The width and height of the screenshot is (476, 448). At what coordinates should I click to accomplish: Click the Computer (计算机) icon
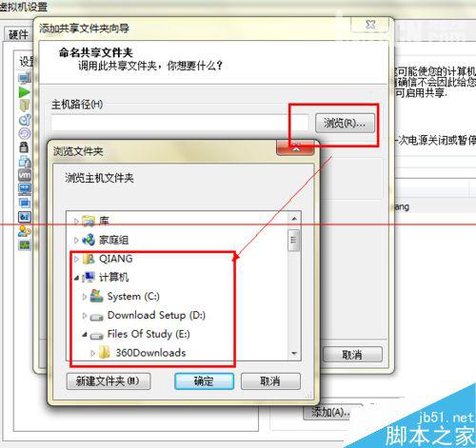(89, 278)
